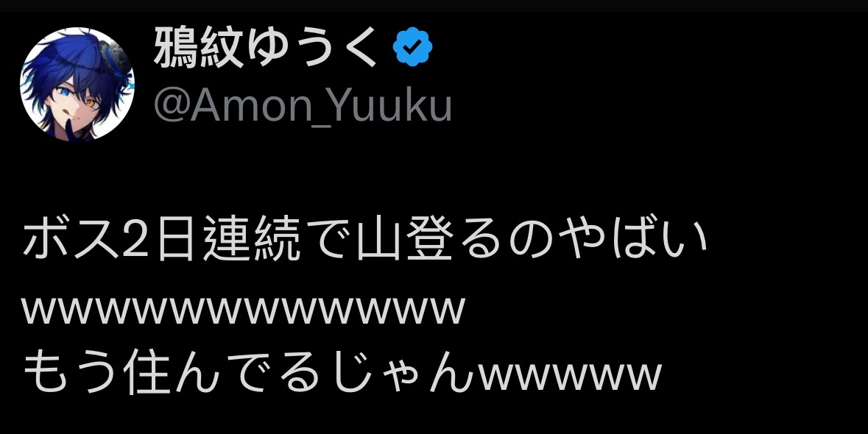Open the display name 鴉紋ゆうく

click(x=266, y=48)
